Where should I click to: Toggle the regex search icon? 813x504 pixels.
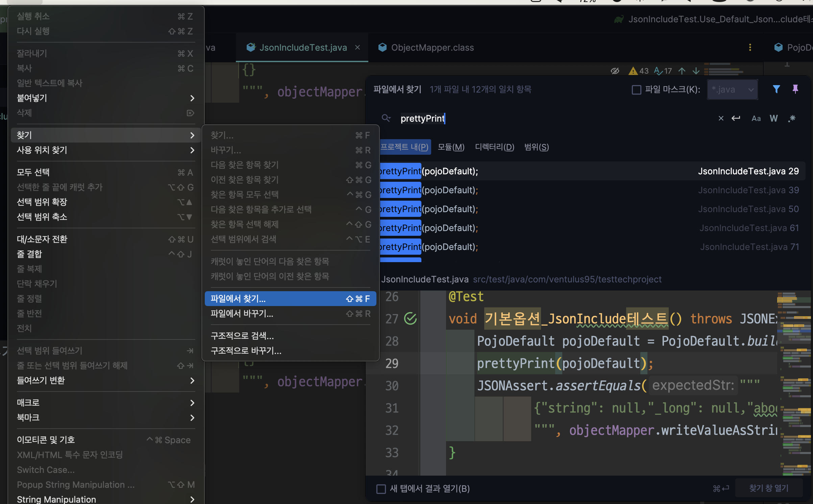coord(792,118)
